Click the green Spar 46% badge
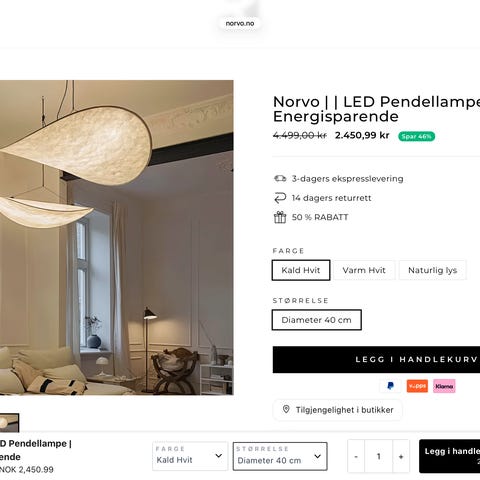The image size is (480, 480). [416, 136]
